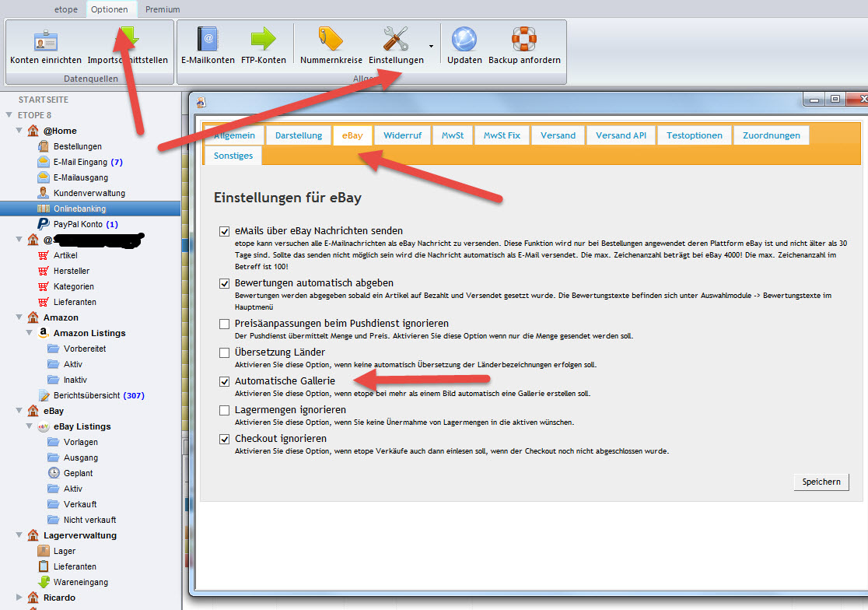Check the Übersetzung Länder option

(x=224, y=352)
